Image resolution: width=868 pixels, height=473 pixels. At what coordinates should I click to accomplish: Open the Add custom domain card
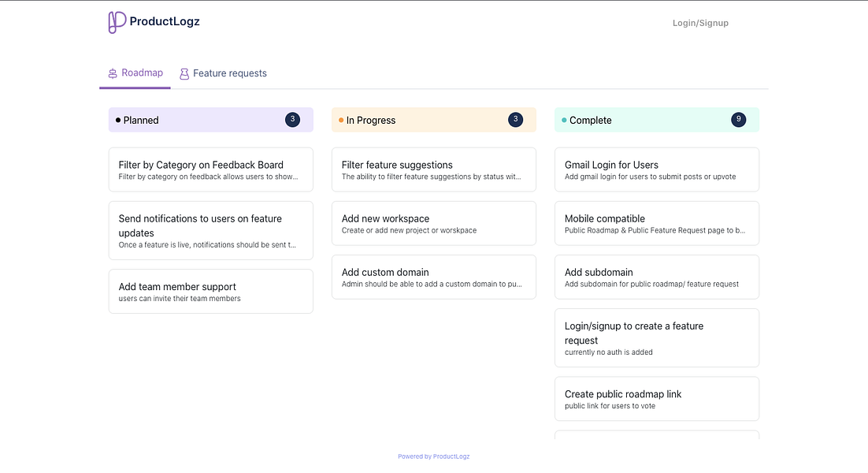tap(433, 277)
